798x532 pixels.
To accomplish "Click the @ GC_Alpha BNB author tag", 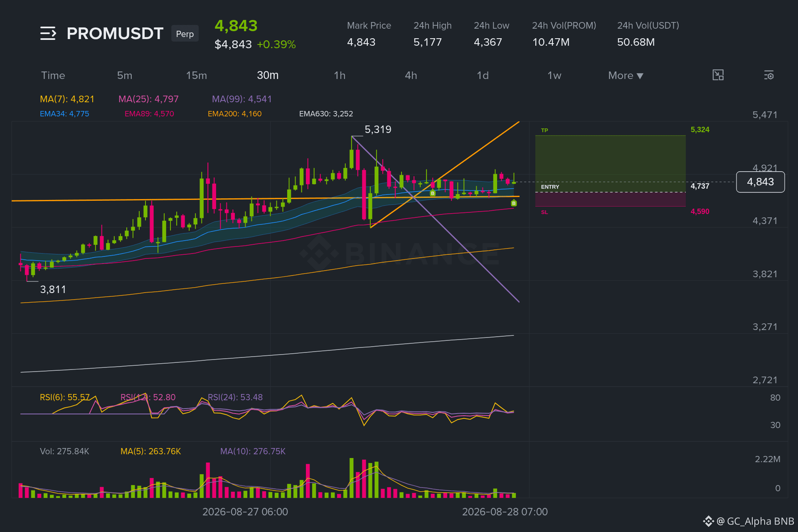I will pyautogui.click(x=755, y=521).
